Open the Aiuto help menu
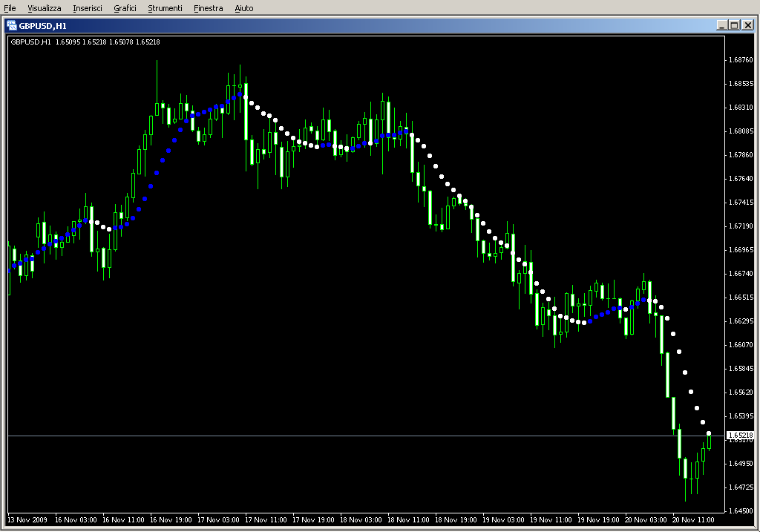Screen dimensions: 760x532 243,8
